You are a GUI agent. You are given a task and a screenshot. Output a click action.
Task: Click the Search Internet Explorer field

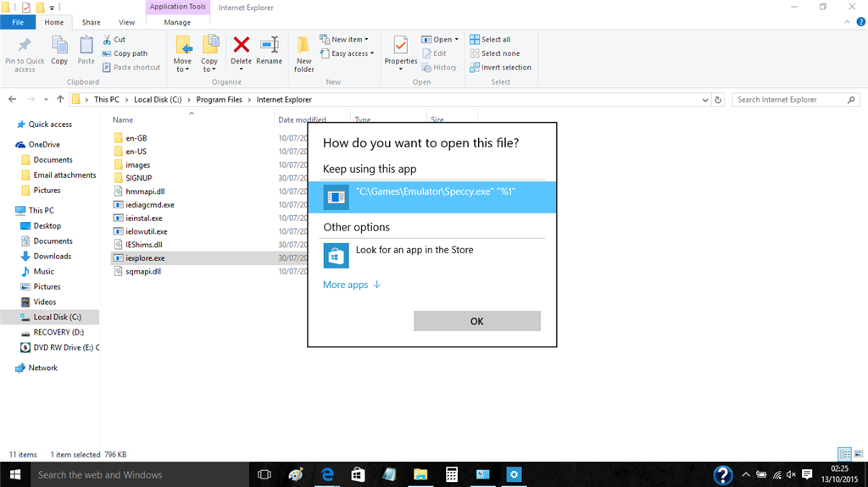point(795,100)
